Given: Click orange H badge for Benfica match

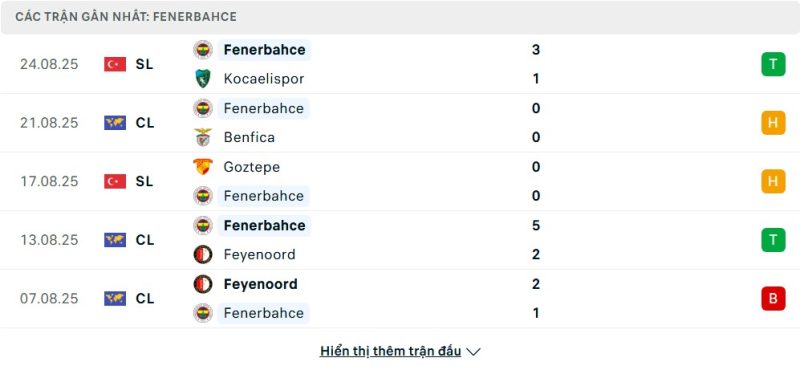Looking at the screenshot, I should [x=773, y=122].
